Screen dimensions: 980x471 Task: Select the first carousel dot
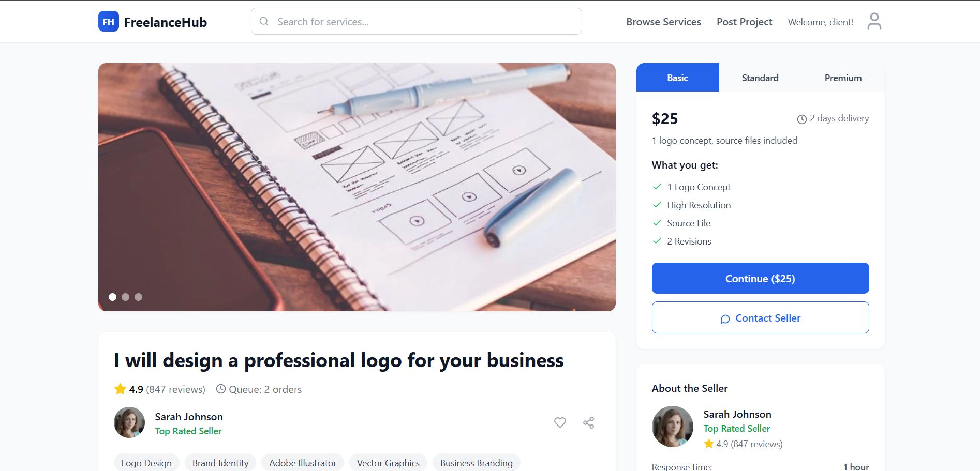click(x=112, y=297)
